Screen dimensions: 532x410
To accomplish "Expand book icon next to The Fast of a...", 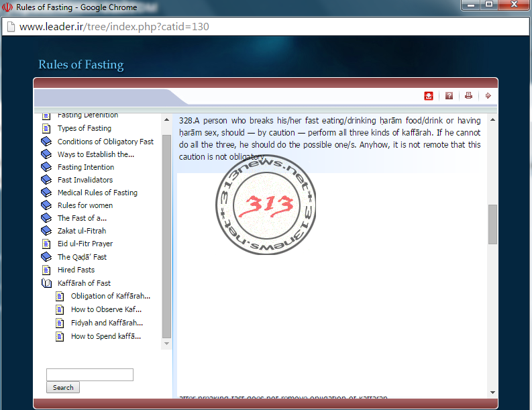I will [x=46, y=218].
